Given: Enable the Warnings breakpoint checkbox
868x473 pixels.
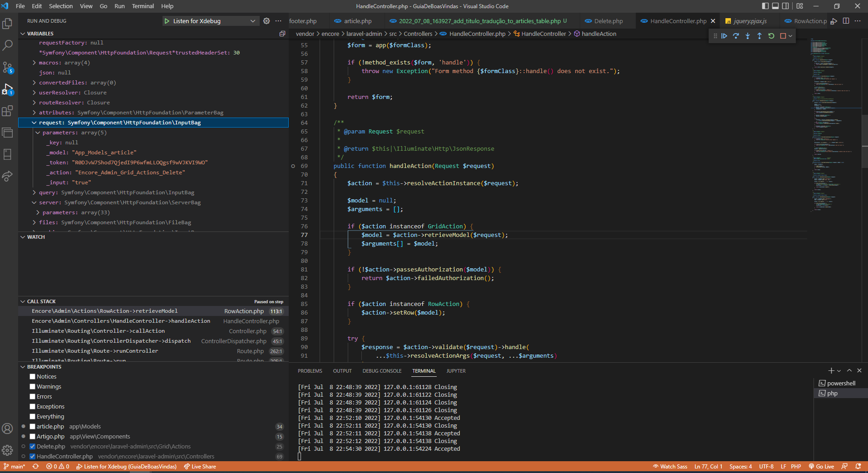Looking at the screenshot, I should click(x=33, y=387).
